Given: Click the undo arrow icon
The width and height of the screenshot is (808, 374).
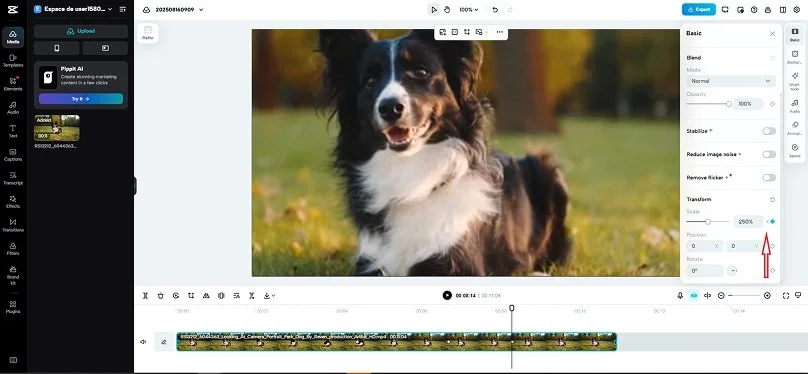Looking at the screenshot, I should (495, 9).
